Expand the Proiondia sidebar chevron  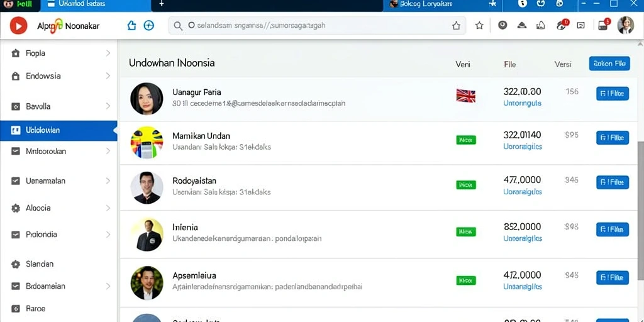click(108, 235)
